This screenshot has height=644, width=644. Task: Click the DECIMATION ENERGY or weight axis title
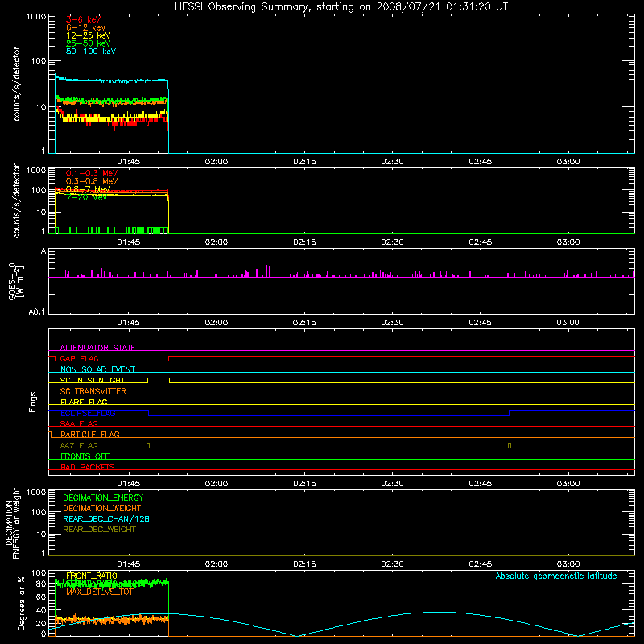pyautogui.click(x=12, y=523)
